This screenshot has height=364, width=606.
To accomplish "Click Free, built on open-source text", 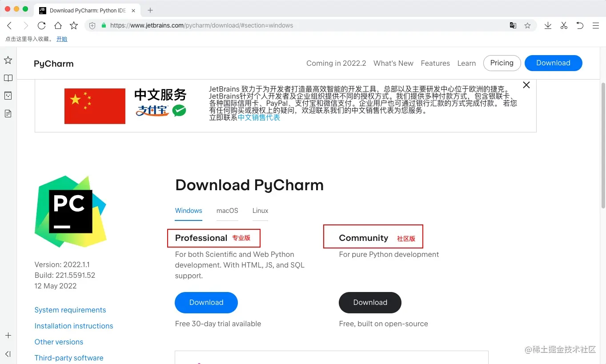I will coord(383,324).
